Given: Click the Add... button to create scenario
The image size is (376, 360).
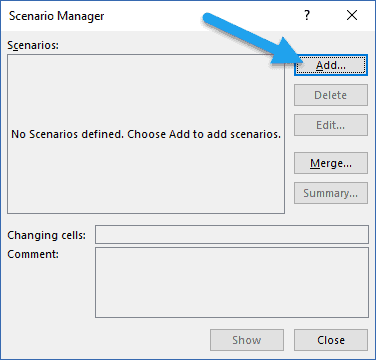Looking at the screenshot, I should click(x=331, y=65).
